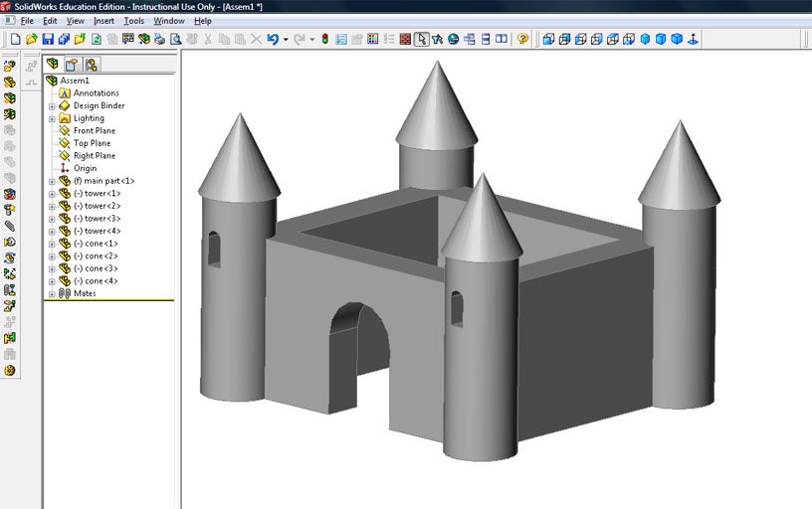Screen dimensions: 812x509
Task: Select Top Plane in the tree
Action: (x=92, y=143)
